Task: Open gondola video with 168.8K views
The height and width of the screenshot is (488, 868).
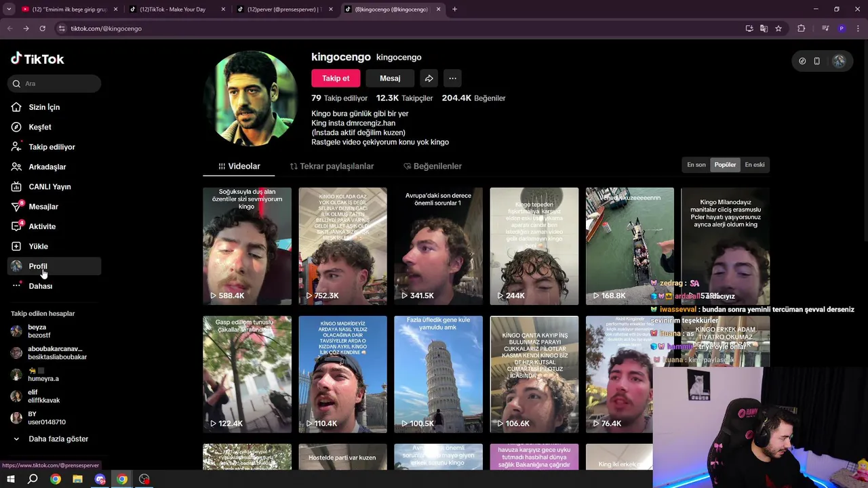Action: click(630, 246)
